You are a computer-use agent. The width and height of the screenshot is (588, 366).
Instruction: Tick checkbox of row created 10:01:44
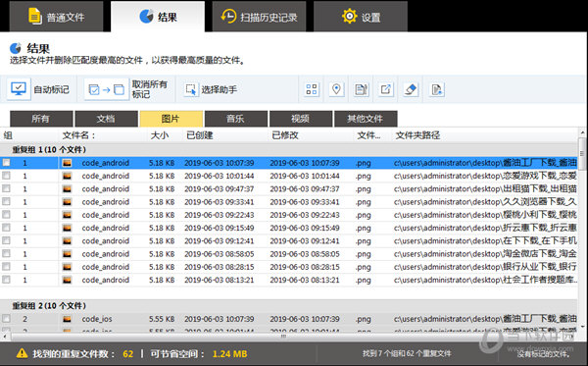point(7,176)
